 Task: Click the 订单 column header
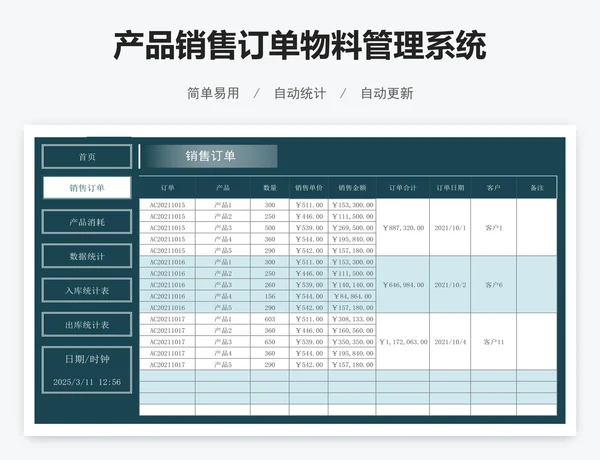[x=167, y=188]
